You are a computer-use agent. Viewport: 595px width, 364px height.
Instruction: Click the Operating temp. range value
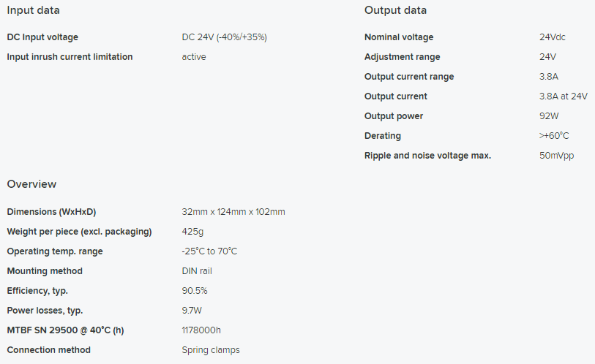[209, 251]
